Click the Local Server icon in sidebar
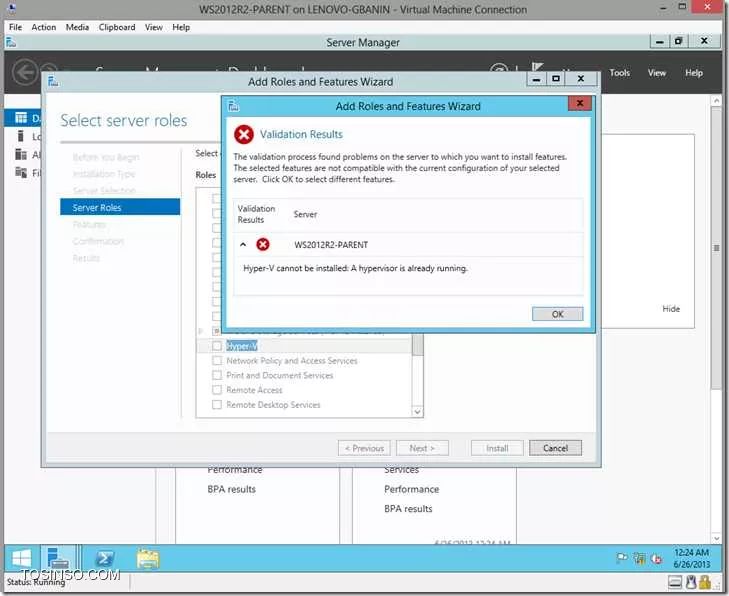 (x=20, y=136)
